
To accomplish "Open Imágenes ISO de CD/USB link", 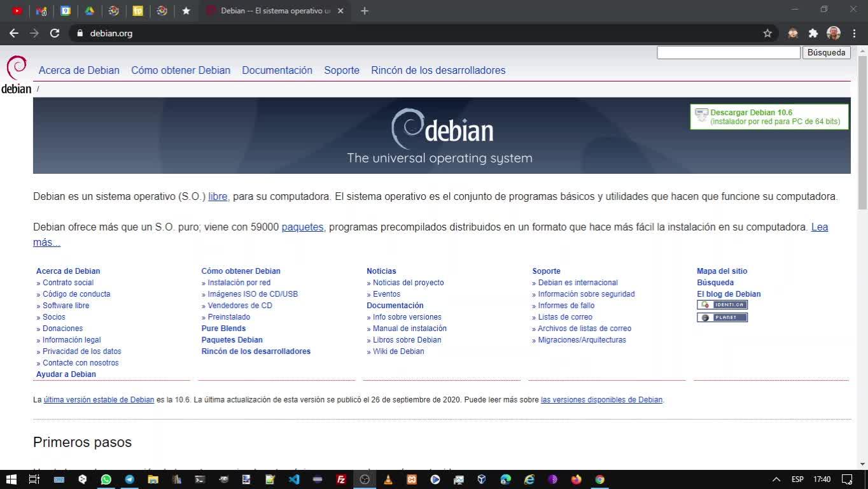I will tap(253, 294).
